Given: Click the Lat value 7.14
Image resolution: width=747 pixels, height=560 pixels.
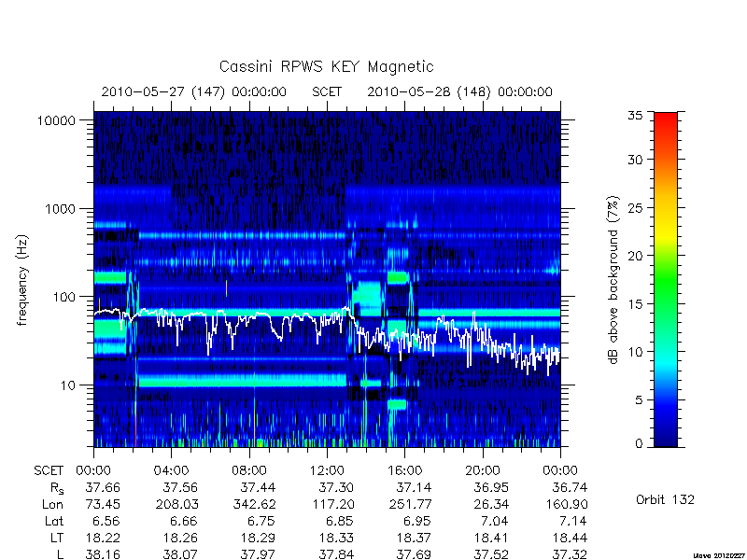Looking at the screenshot, I should tap(573, 522).
